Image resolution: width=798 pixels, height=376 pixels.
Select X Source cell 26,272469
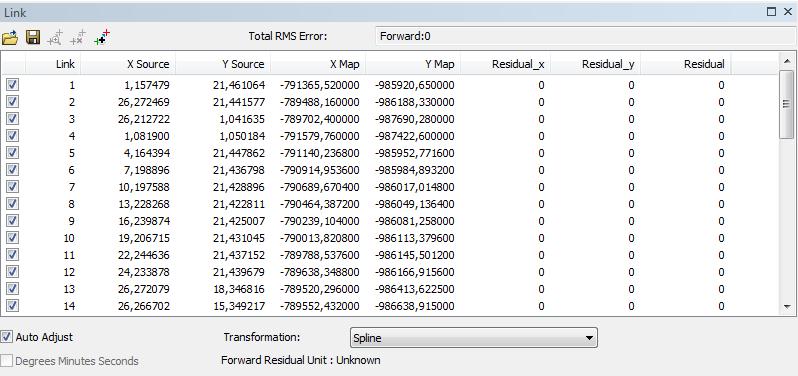click(144, 102)
